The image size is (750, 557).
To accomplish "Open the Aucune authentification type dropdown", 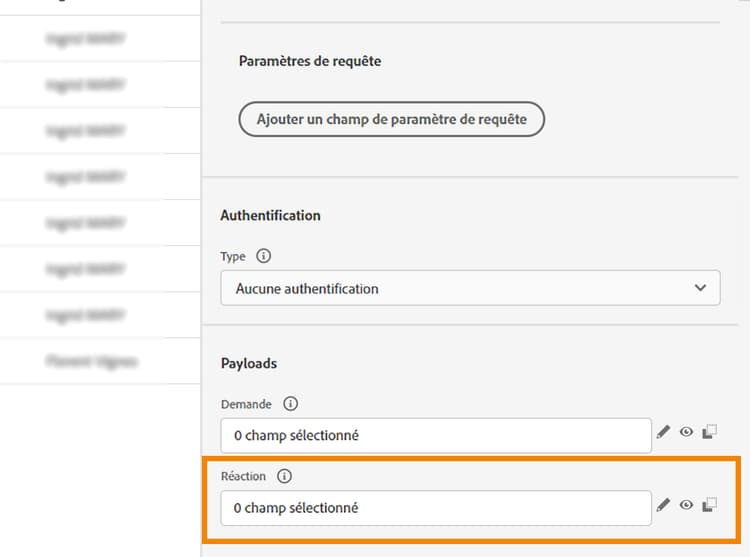I will 470,288.
